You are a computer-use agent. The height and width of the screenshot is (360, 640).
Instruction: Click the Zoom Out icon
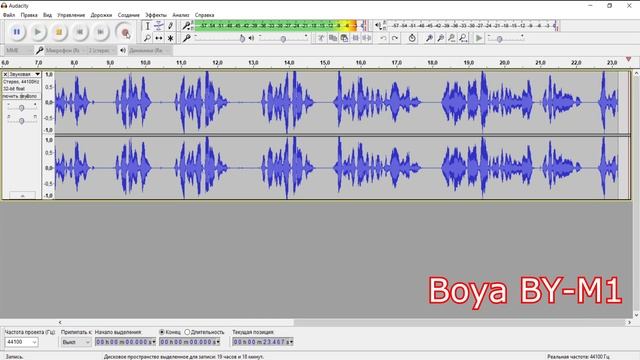(440, 38)
